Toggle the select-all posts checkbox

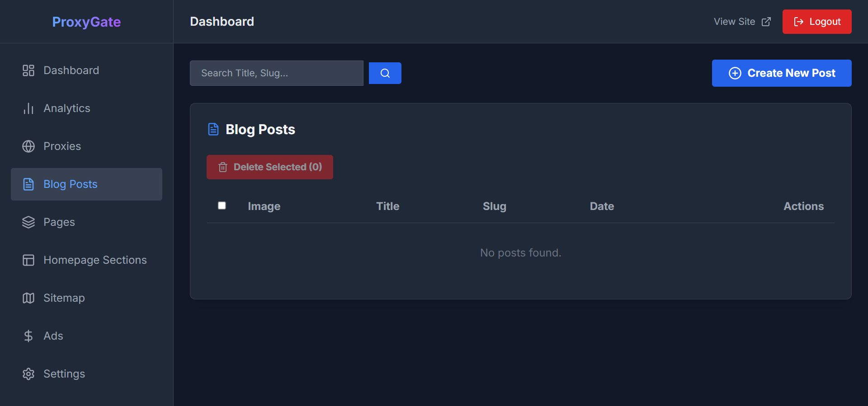tap(222, 206)
